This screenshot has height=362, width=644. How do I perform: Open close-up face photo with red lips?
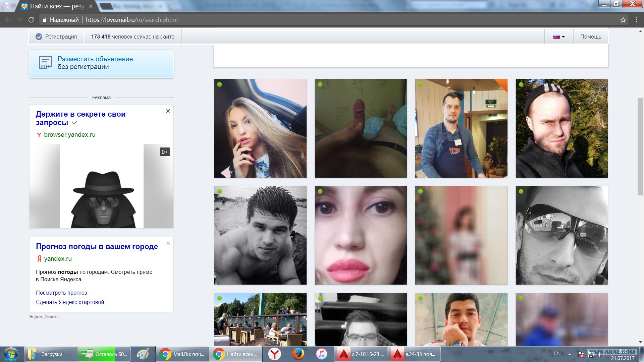pyautogui.click(x=361, y=235)
